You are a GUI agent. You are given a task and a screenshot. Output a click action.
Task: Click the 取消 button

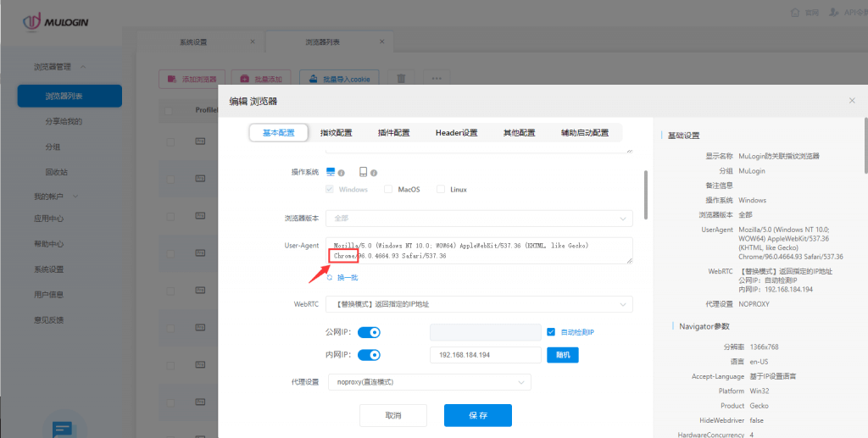click(393, 415)
